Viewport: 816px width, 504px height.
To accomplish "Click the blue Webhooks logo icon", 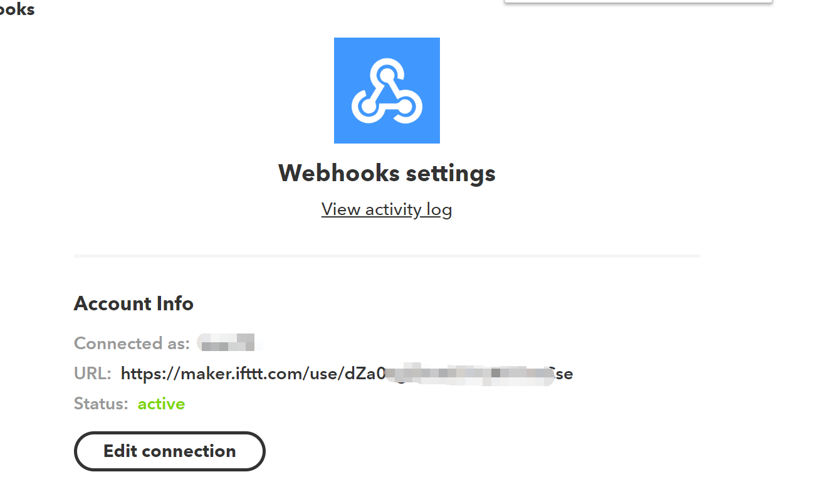I will (x=387, y=90).
